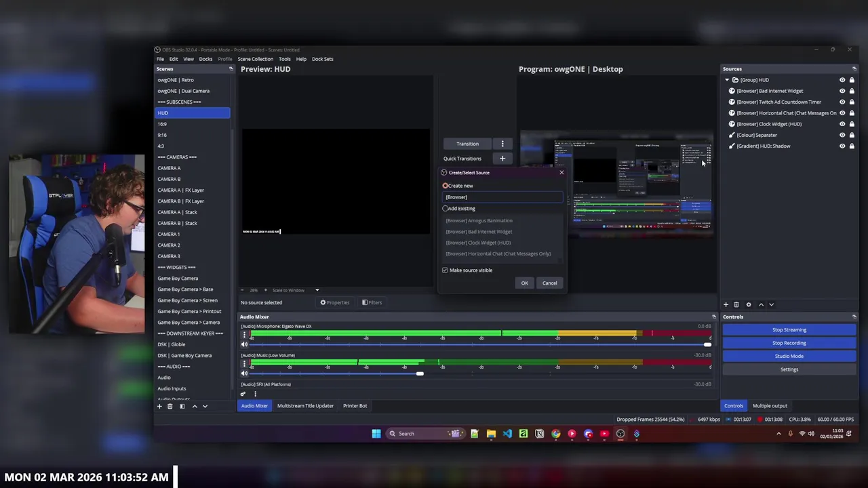Click the source name input field
This screenshot has height=488, width=868.
point(502,197)
